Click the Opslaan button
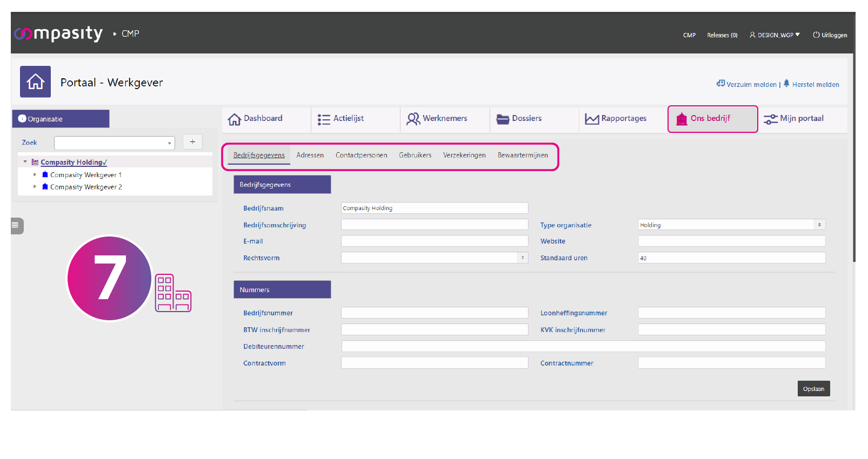The image size is (868, 459). [813, 389]
